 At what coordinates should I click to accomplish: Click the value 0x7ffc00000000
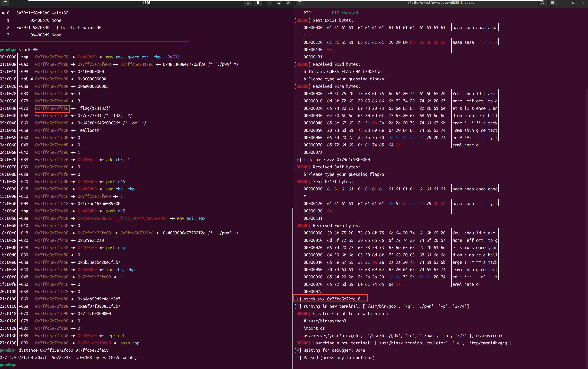pyautogui.click(x=94, y=314)
